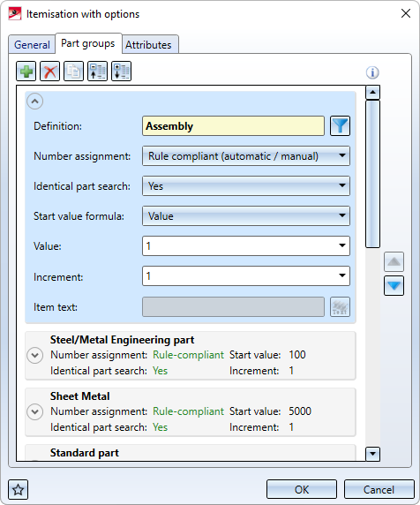
Task: Confirm the dialog with OK
Action: (x=302, y=489)
